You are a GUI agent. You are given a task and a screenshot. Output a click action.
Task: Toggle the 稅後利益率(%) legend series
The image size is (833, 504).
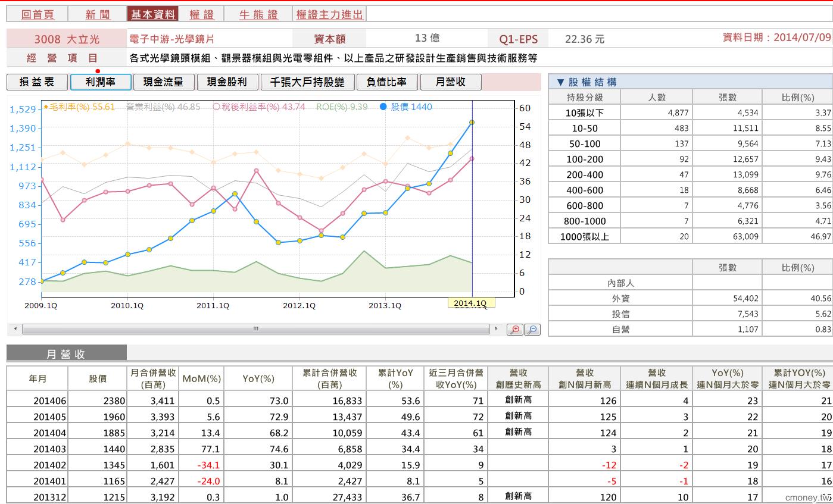[258, 107]
